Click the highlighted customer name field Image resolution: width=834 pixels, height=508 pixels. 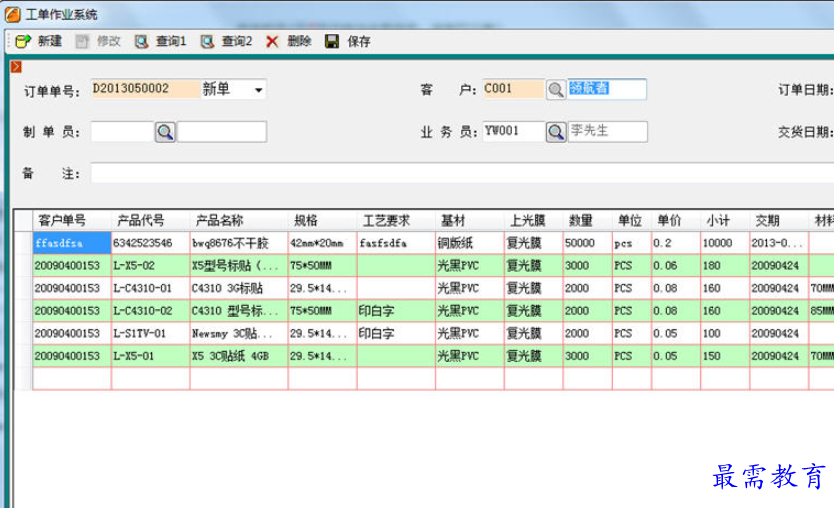pyautogui.click(x=607, y=89)
